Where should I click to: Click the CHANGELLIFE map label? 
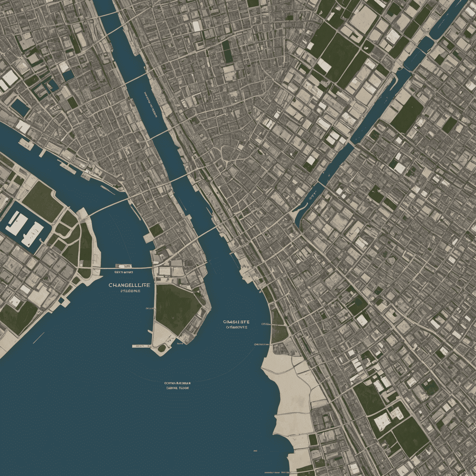pyautogui.click(x=129, y=285)
